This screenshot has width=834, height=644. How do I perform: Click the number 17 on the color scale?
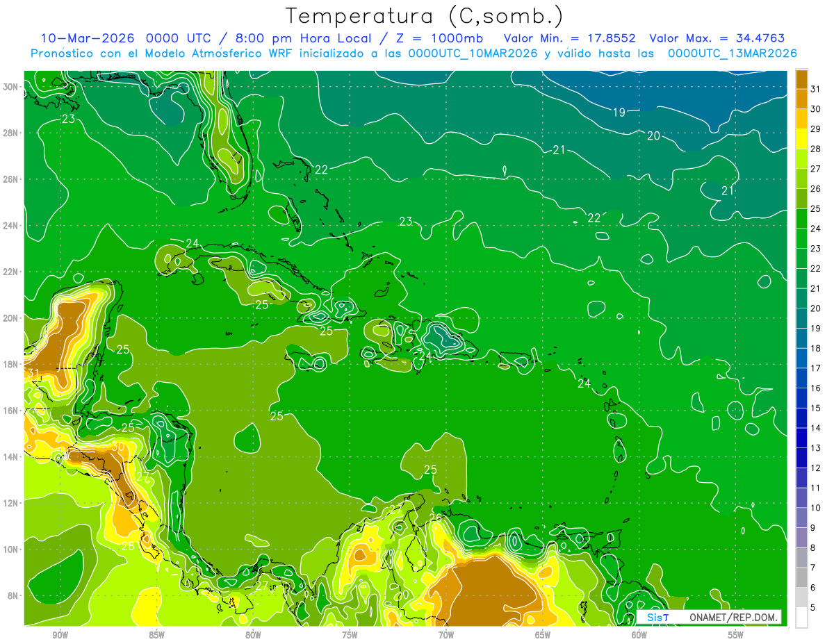(x=816, y=368)
